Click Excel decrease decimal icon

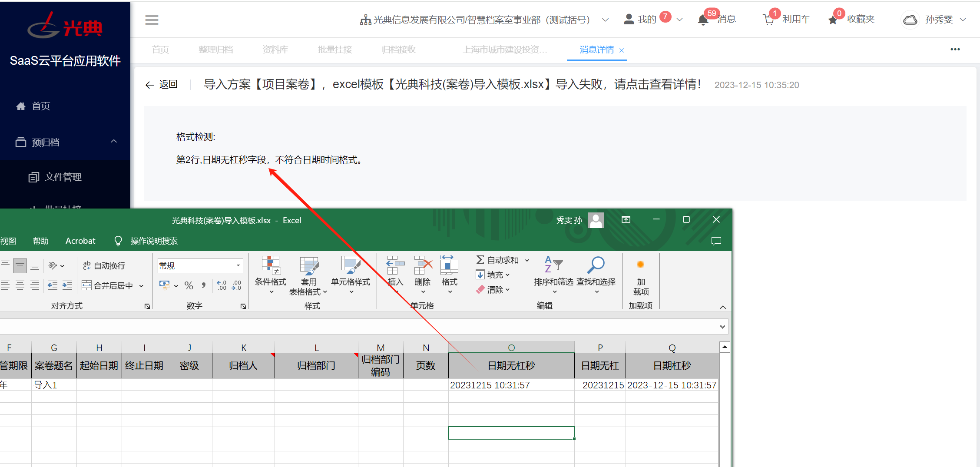237,285
